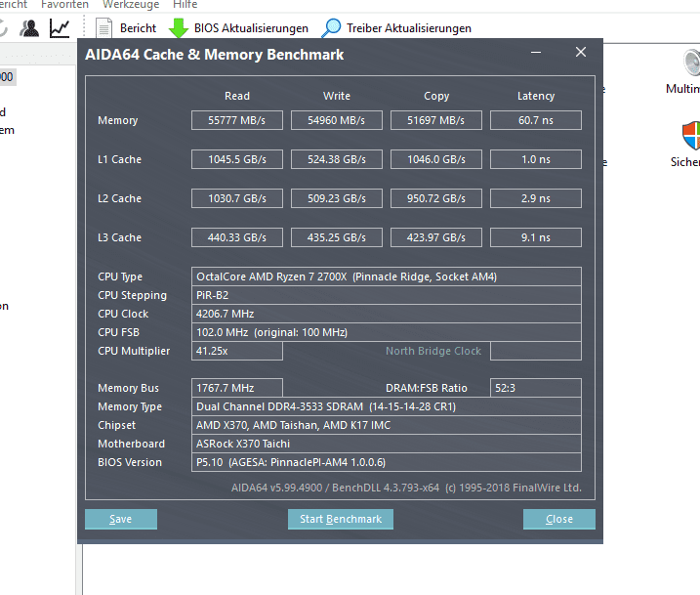Click the L3 Cache Latency value 9.1 ns
Viewport: 700px width, 595px height.
click(536, 237)
